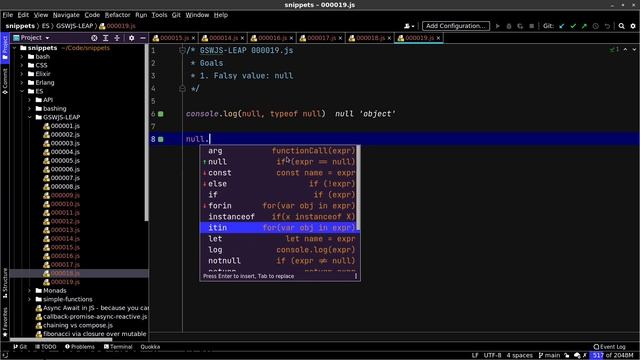Open IDE settings gear in top toolbar
This screenshot has height=360, width=640.
coord(633,26)
